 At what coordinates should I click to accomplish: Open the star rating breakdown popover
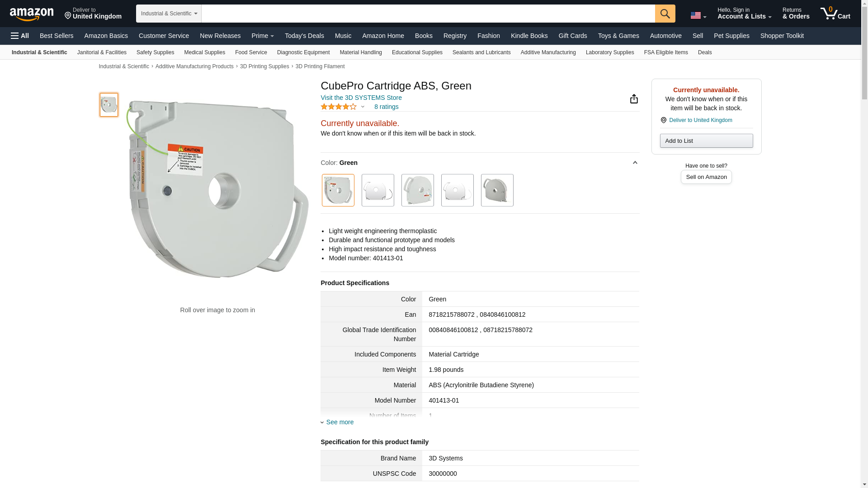(x=343, y=107)
